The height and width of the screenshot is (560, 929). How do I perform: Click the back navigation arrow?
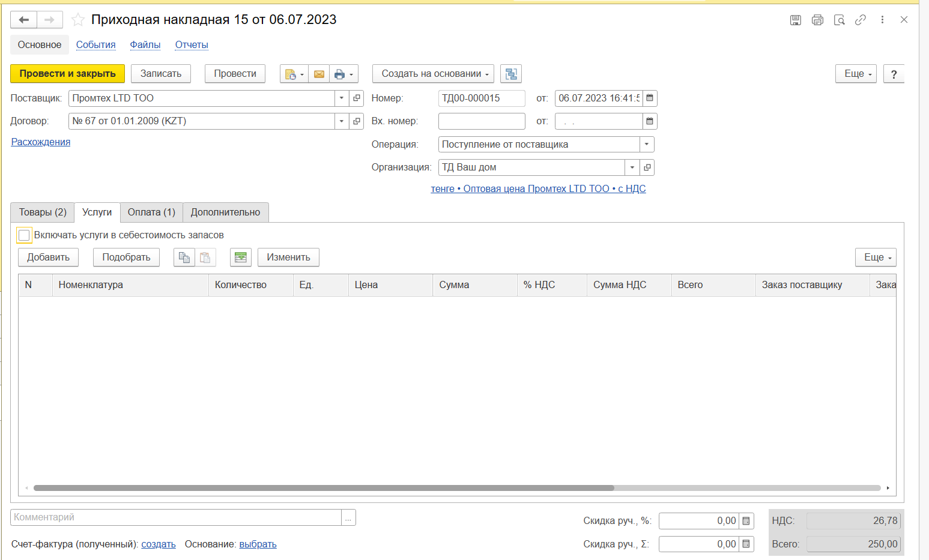24,20
